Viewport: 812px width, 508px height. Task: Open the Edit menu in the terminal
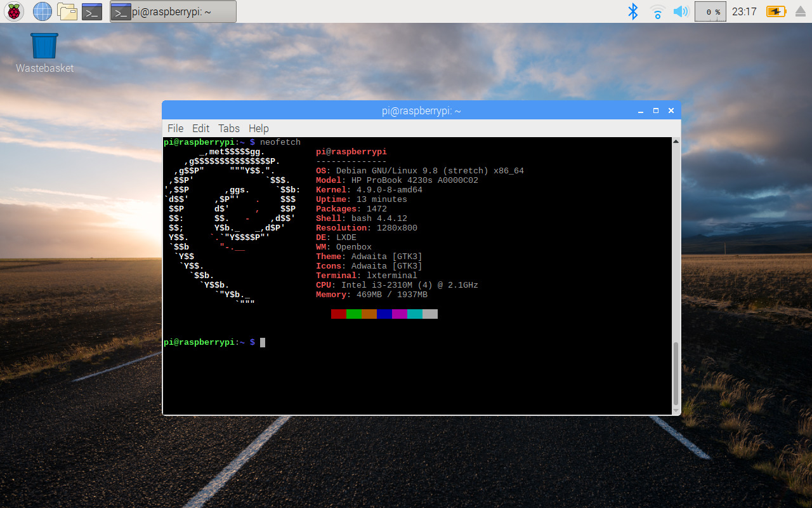(200, 128)
